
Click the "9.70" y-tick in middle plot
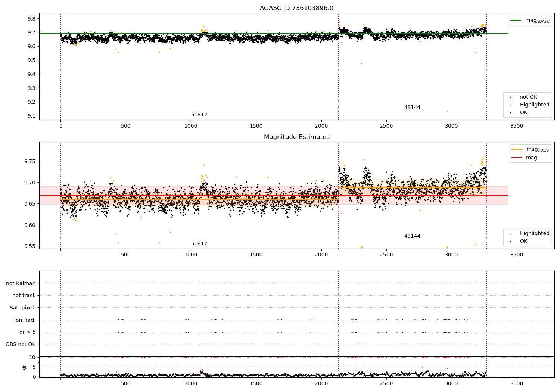30,183
